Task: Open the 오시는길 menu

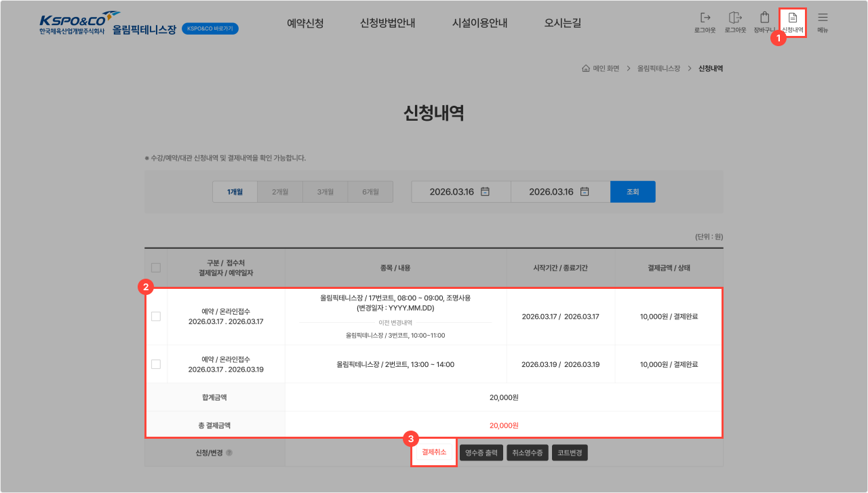Action: [x=563, y=23]
